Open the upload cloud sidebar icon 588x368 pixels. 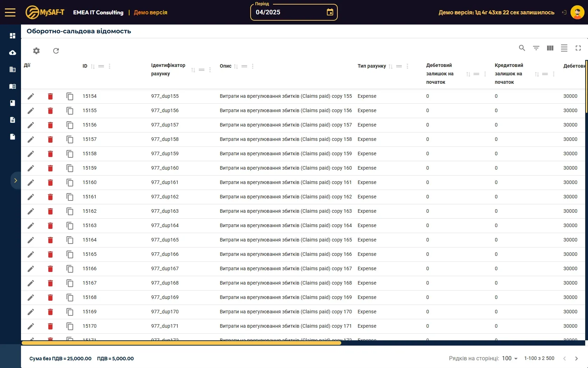pos(13,53)
